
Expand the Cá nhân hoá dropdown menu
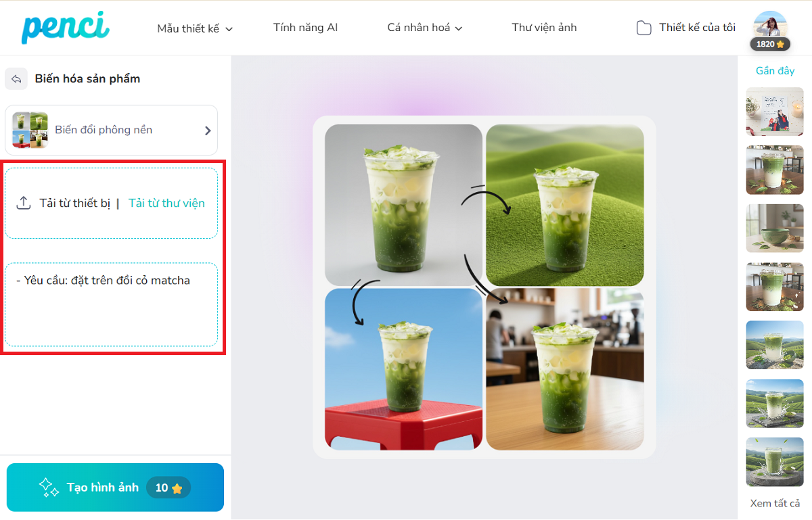[425, 28]
